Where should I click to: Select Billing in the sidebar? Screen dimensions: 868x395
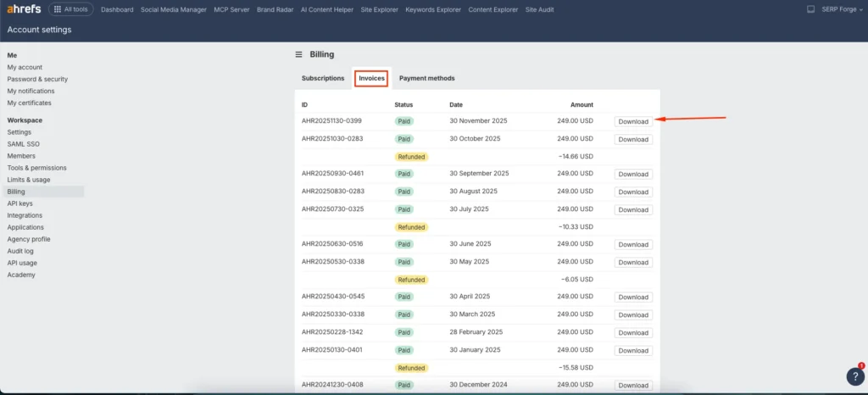click(45, 192)
